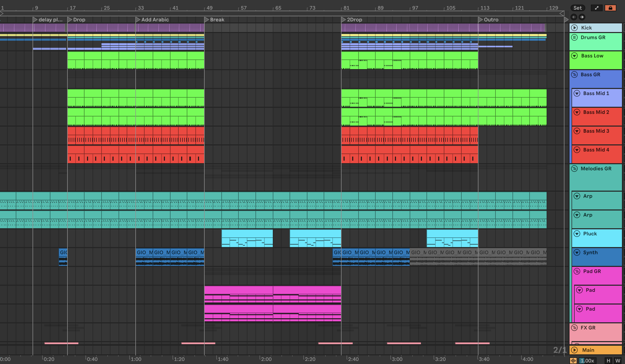Select the 2Drop locator marker
The width and height of the screenshot is (625, 364).
(344, 20)
